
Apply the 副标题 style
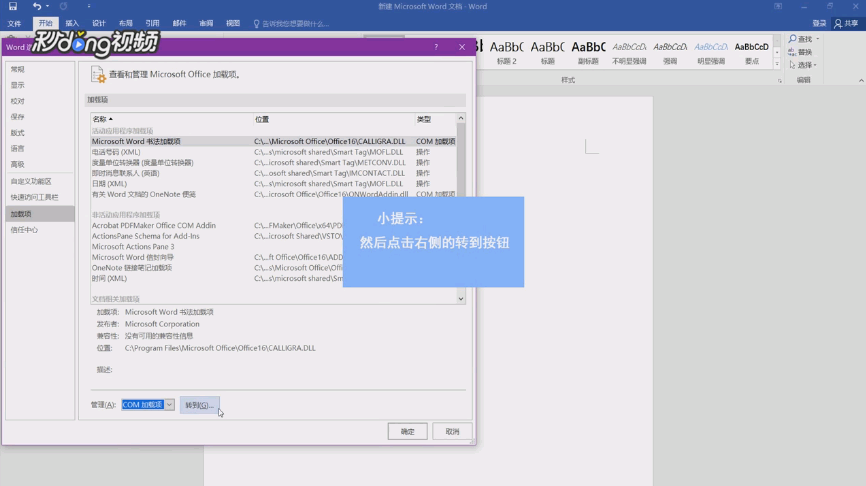click(x=588, y=52)
